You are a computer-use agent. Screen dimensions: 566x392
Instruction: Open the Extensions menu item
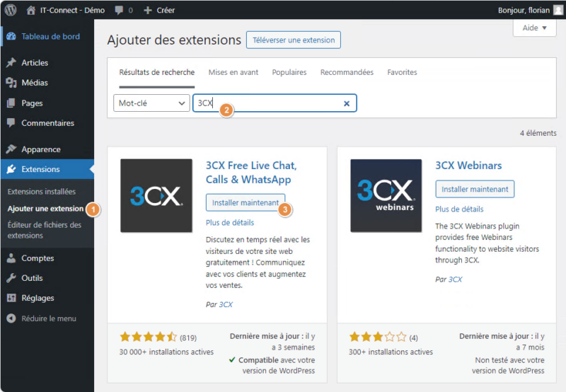(40, 169)
